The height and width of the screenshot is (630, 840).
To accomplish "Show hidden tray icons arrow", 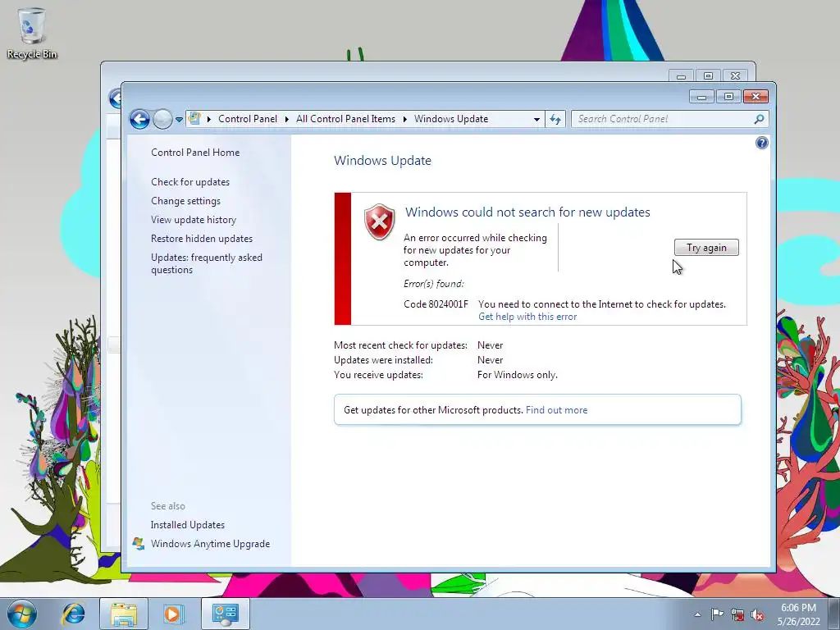I will tap(697, 614).
